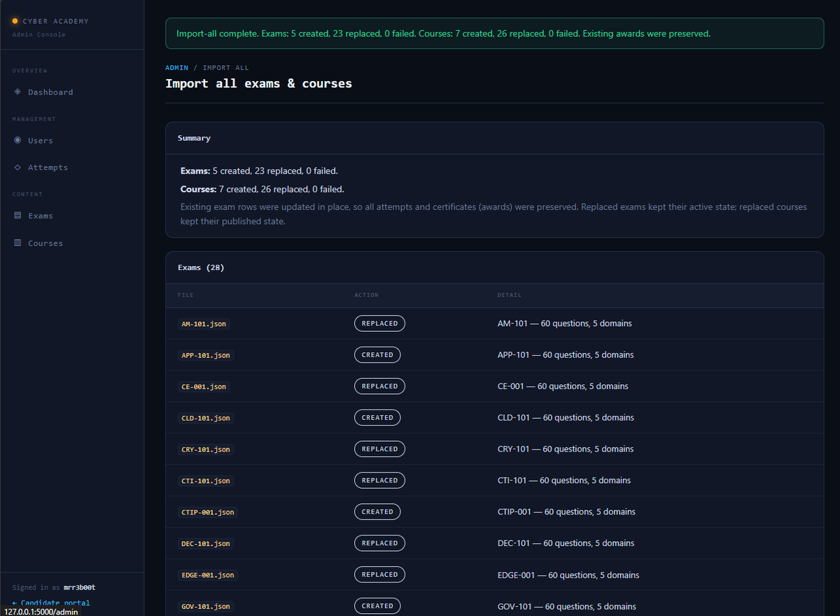Click the detail text "CLD-101 — 60 questions, 5 domains"
This screenshot has width=840, height=616.
[566, 418]
